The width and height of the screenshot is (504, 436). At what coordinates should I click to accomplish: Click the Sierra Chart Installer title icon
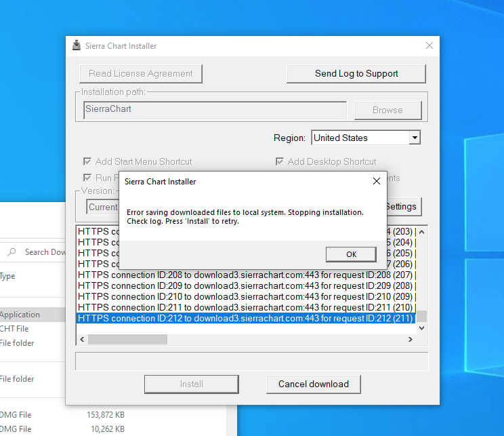pyautogui.click(x=77, y=45)
